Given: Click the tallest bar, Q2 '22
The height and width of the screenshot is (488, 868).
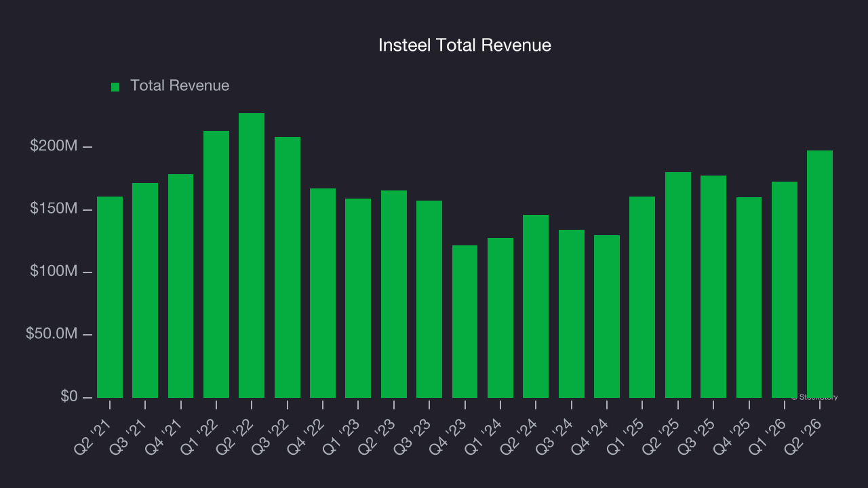Looking at the screenshot, I should tap(252, 256).
